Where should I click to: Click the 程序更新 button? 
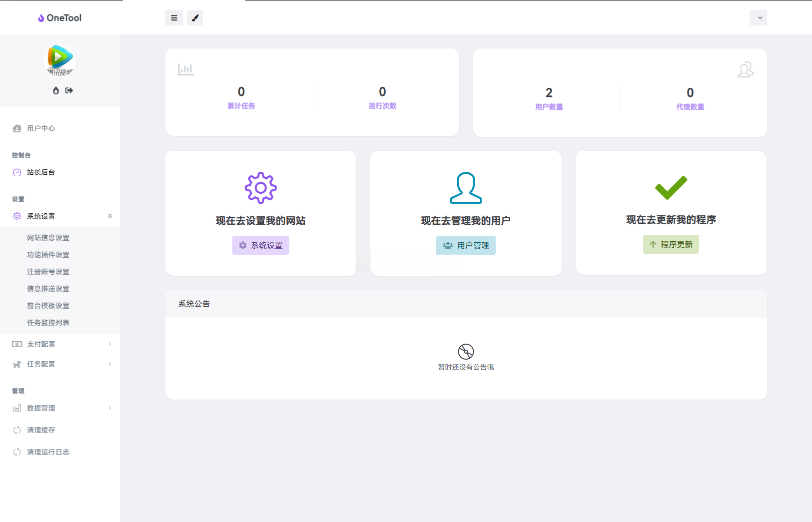tap(671, 244)
